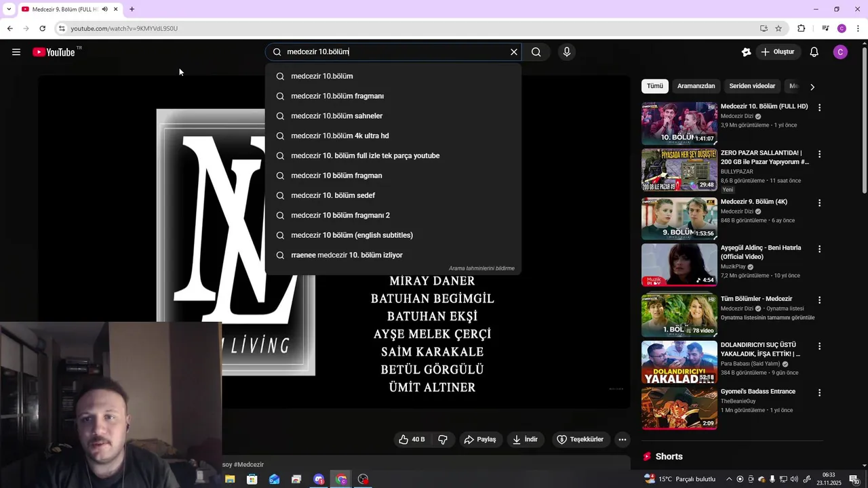Click 'Arama tahminlerini bildirme' link

coord(481,268)
